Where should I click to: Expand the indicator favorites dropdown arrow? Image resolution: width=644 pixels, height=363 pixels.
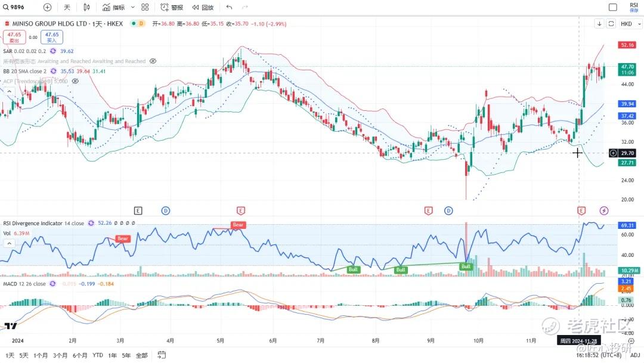(132, 7)
